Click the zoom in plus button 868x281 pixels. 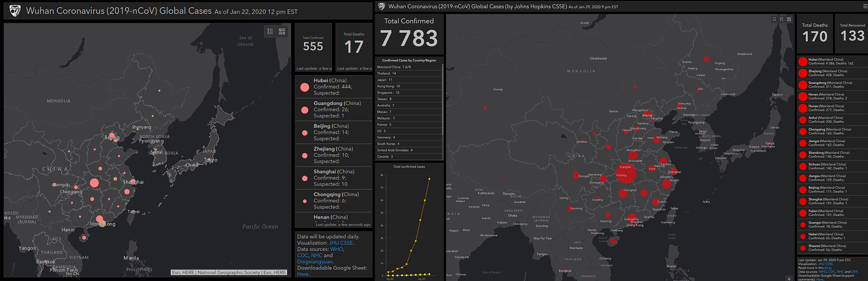coord(789,278)
